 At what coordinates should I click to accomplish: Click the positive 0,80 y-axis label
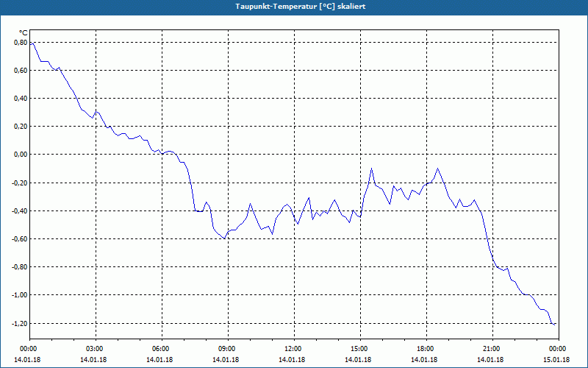[21, 43]
